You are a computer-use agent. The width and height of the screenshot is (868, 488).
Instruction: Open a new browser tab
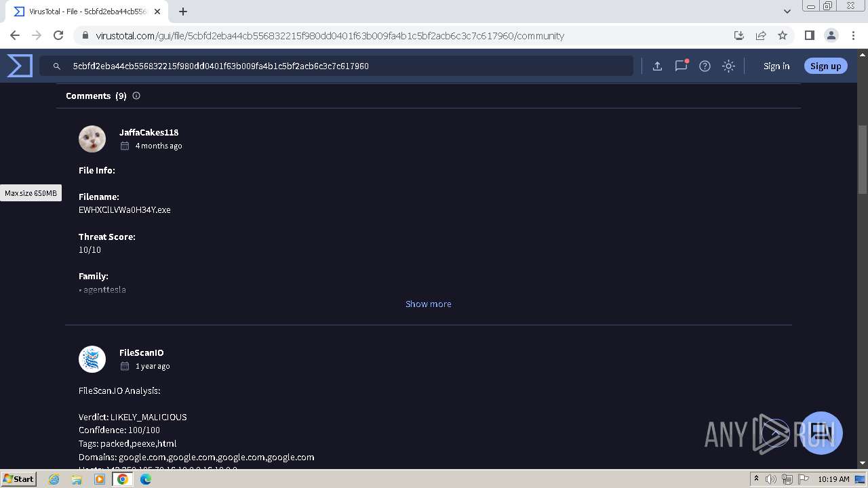pyautogui.click(x=183, y=12)
